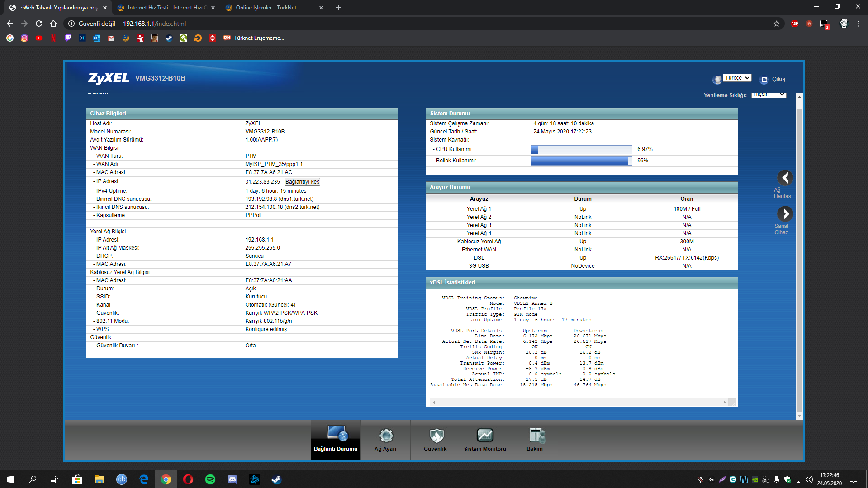Screen dimensions: 868x488
Task: Open the Yenileme Sıklığı dropdown
Action: [769, 95]
